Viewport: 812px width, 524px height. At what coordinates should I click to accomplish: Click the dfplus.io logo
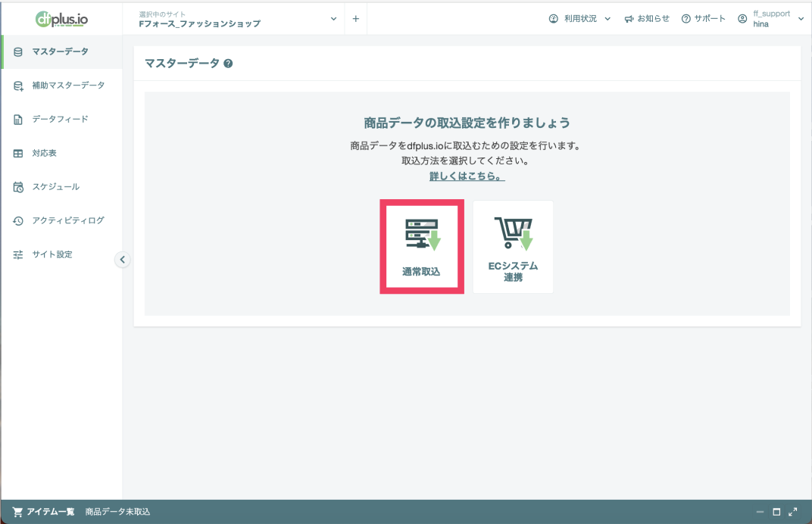pyautogui.click(x=61, y=19)
